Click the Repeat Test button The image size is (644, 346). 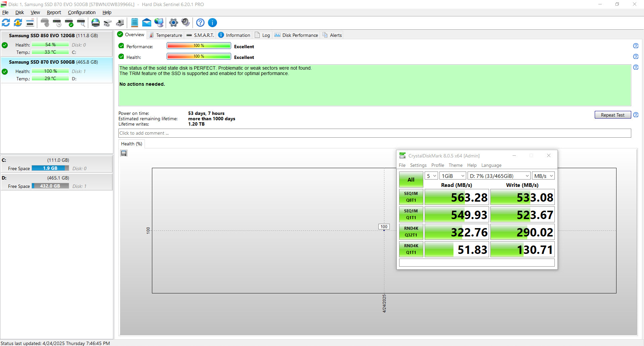click(613, 115)
